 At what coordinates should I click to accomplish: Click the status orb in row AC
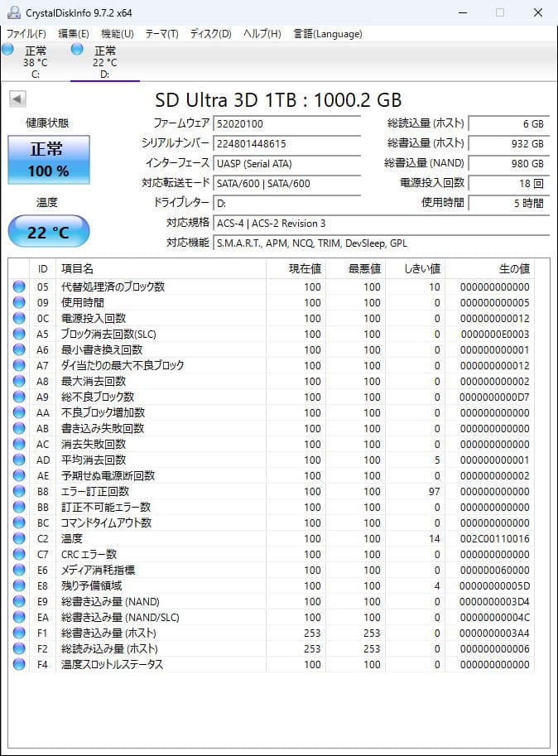tap(19, 444)
